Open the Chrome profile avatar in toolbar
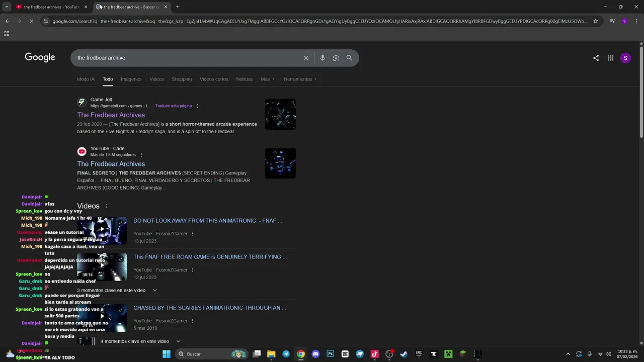Image resolution: width=644 pixels, height=362 pixels. (x=624, y=21)
